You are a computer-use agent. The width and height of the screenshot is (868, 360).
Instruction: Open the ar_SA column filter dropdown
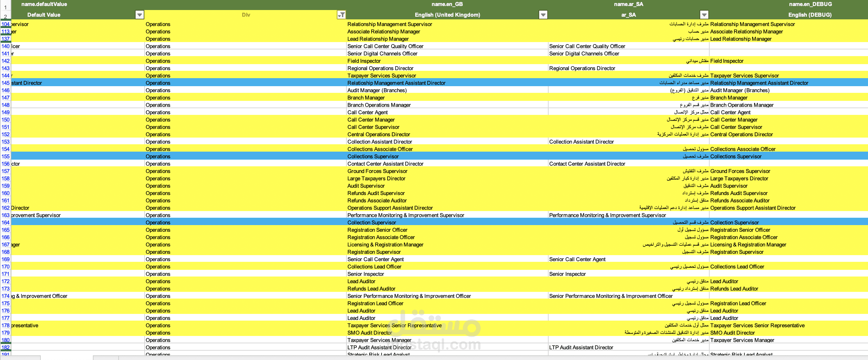coord(704,14)
